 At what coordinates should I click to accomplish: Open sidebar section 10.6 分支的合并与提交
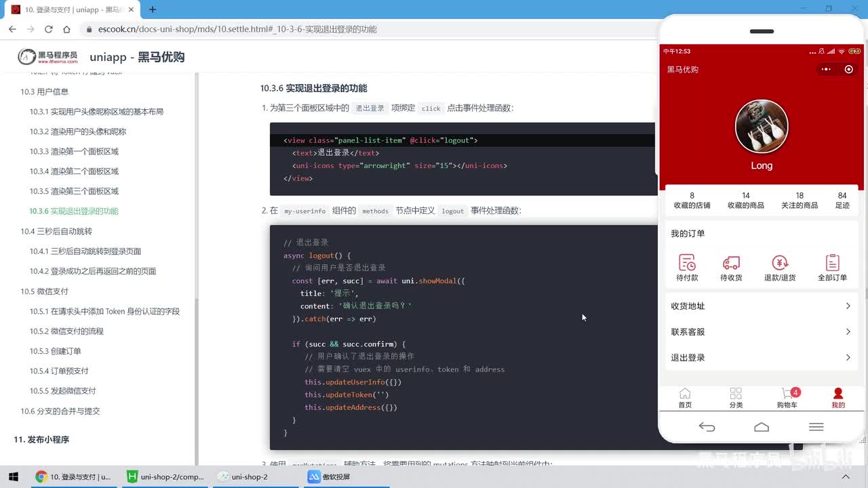[60, 411]
